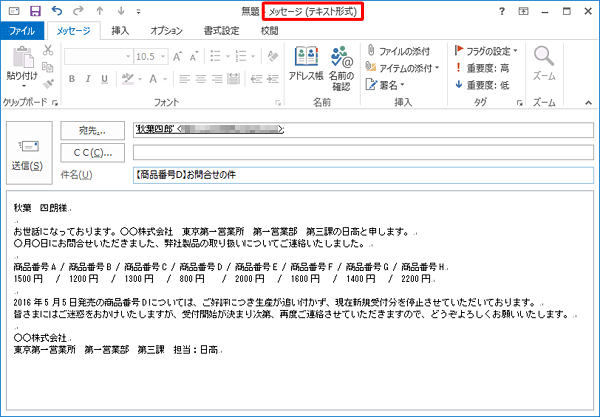Click the empty CC input field

pyautogui.click(x=363, y=152)
